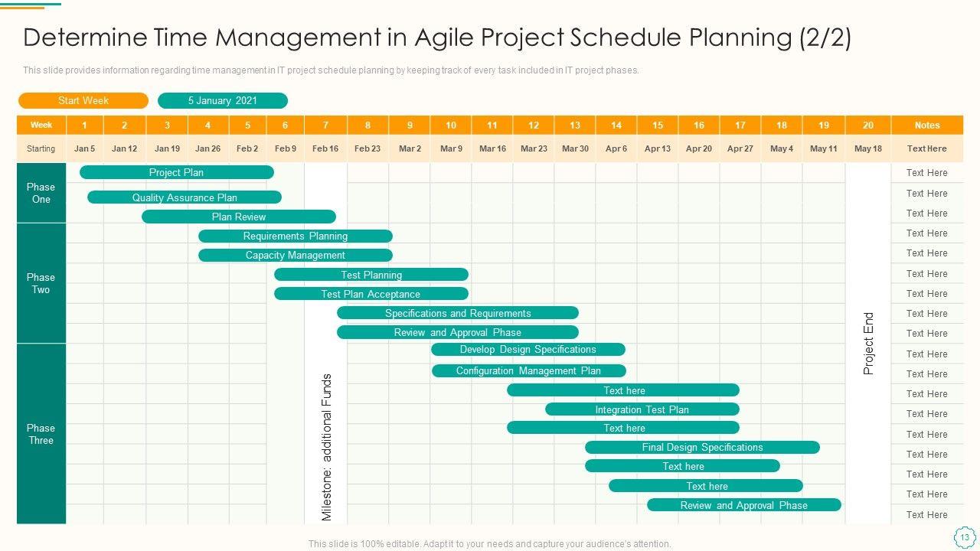The image size is (980, 551).
Task: Select the Requirements Planning bar
Action: tap(295, 236)
